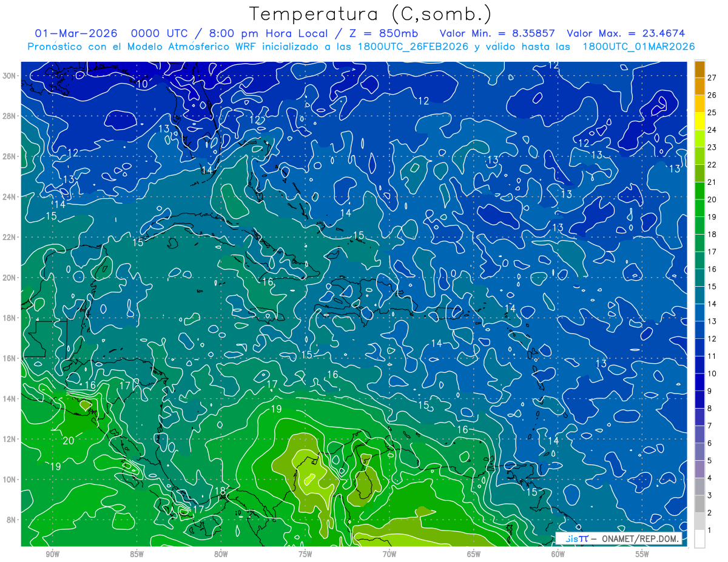Click the '65W' longitude axis label
This screenshot has height=562, width=728.
click(x=474, y=554)
